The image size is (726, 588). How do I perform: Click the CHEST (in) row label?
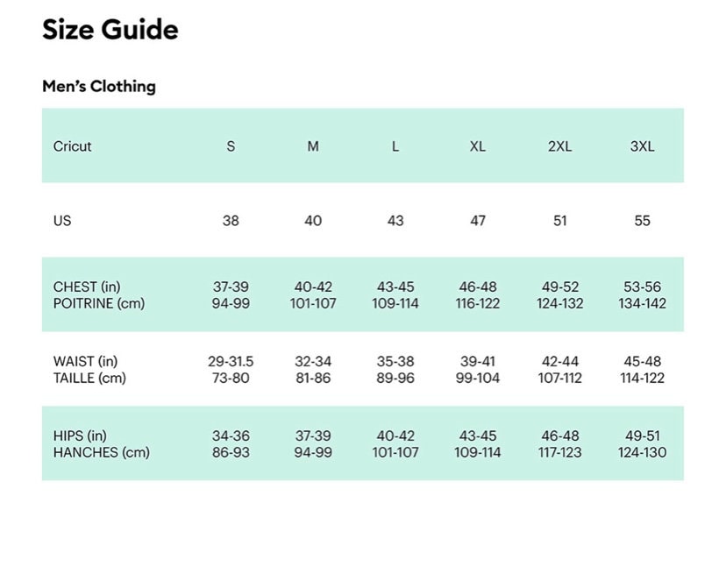point(87,287)
